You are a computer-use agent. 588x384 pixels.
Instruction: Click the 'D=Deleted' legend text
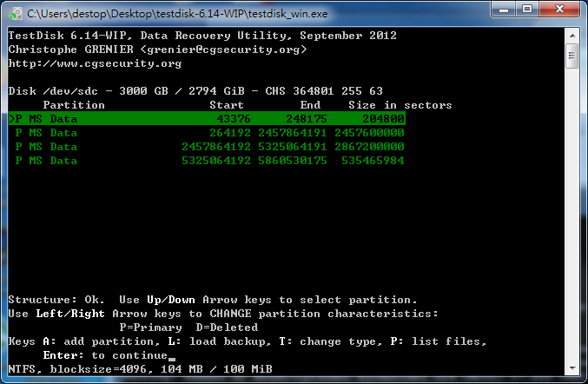tap(227, 328)
